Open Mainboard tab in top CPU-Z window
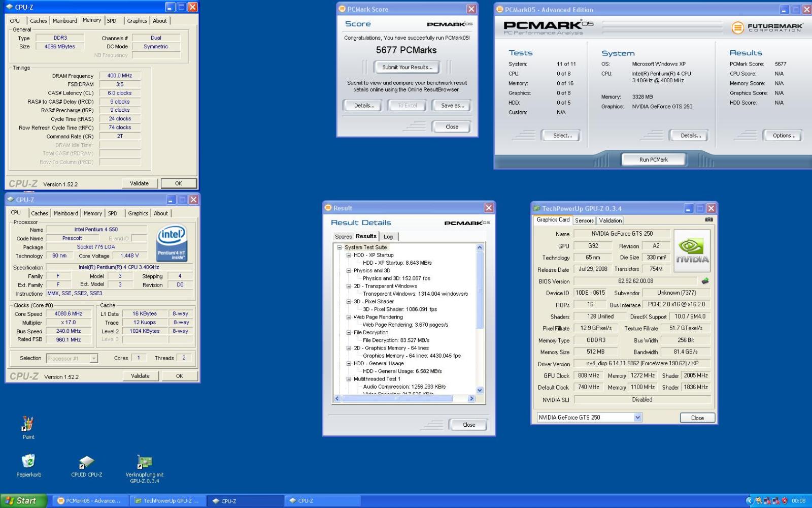Viewport: 812px width, 508px height. [65, 21]
